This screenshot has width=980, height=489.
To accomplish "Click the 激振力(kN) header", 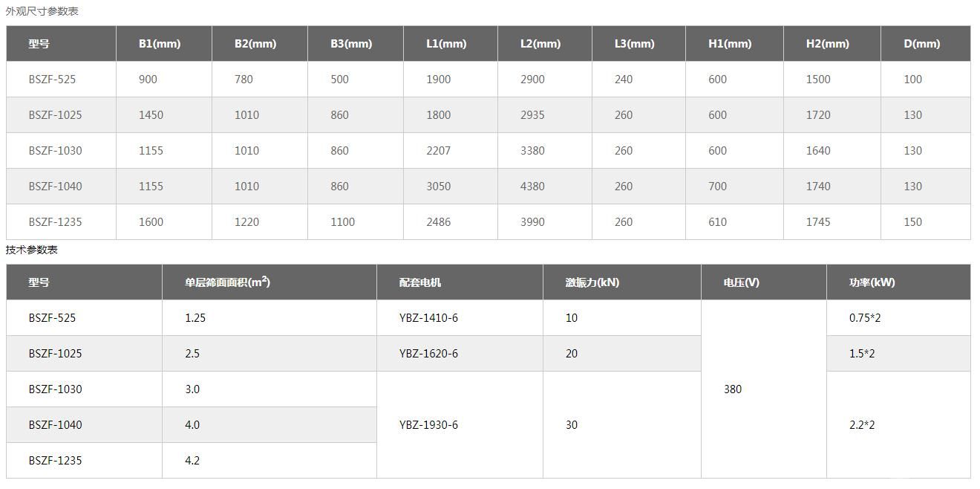I will [592, 282].
